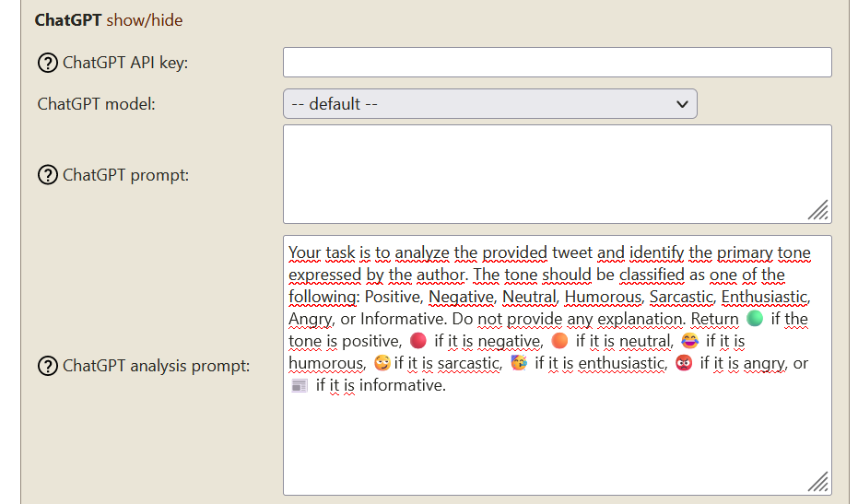Click the orange circle emoji before 'if it is neutral'
This screenshot has height=504, width=858.
click(559, 341)
